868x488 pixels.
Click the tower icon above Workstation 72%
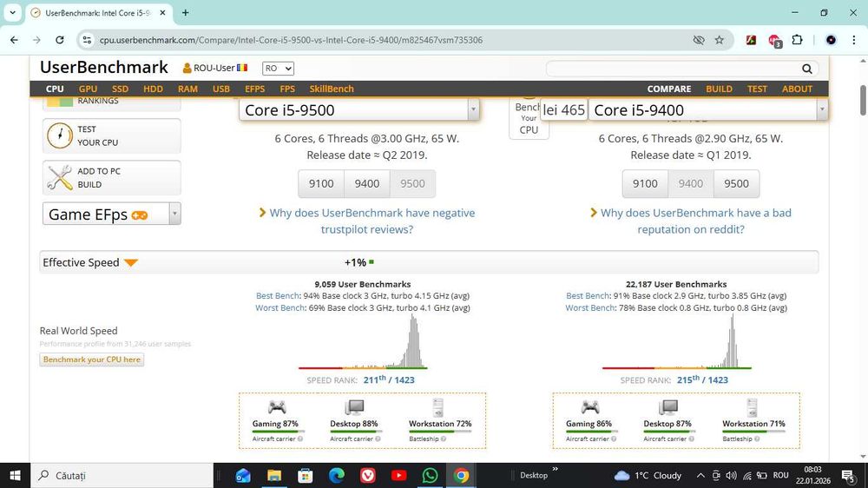point(438,407)
